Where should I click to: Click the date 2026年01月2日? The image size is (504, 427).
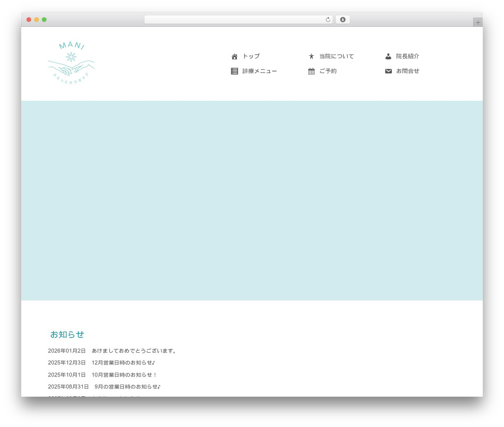pos(67,351)
